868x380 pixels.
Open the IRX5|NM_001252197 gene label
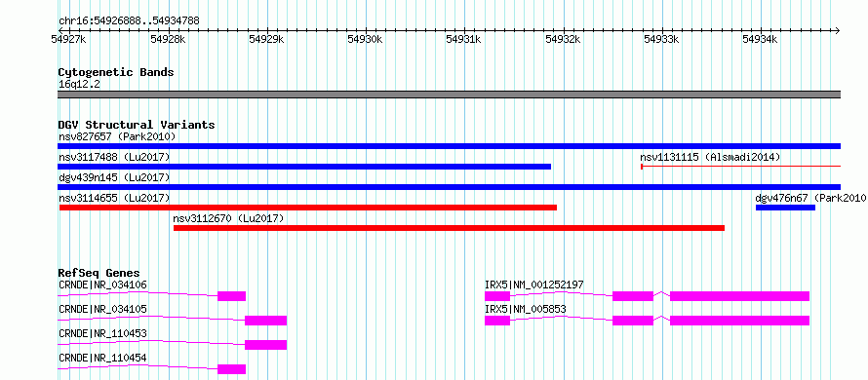(533, 285)
